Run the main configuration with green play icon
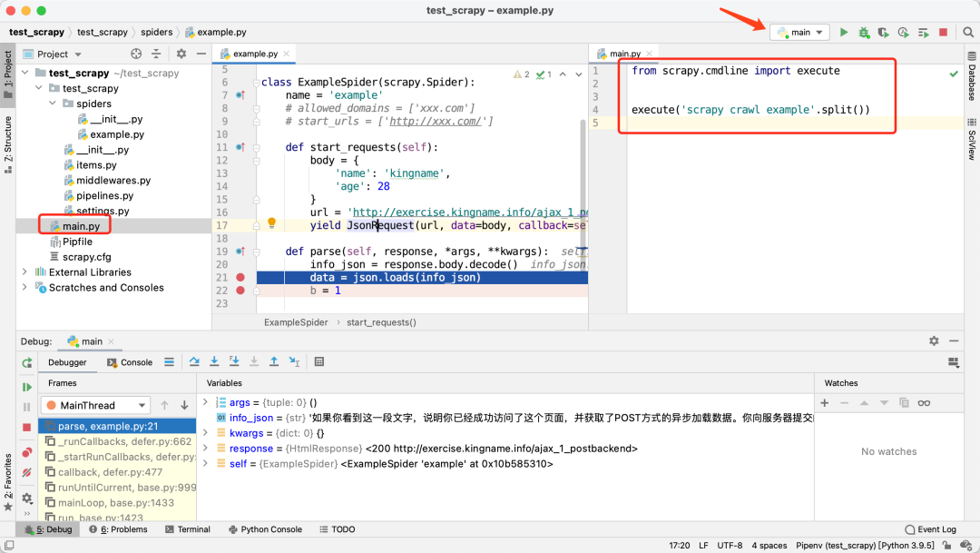980x553 pixels. [844, 32]
